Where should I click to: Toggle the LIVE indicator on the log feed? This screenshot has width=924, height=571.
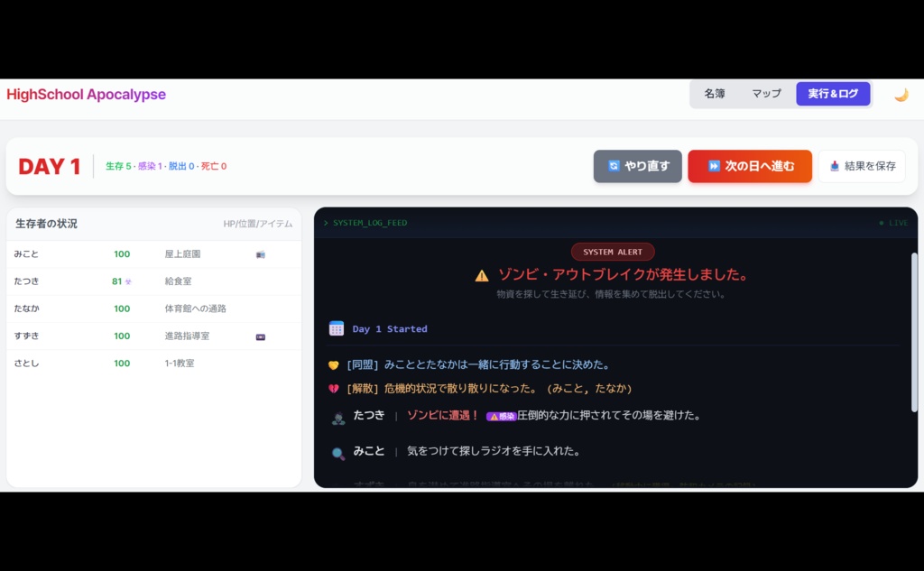[x=893, y=223]
